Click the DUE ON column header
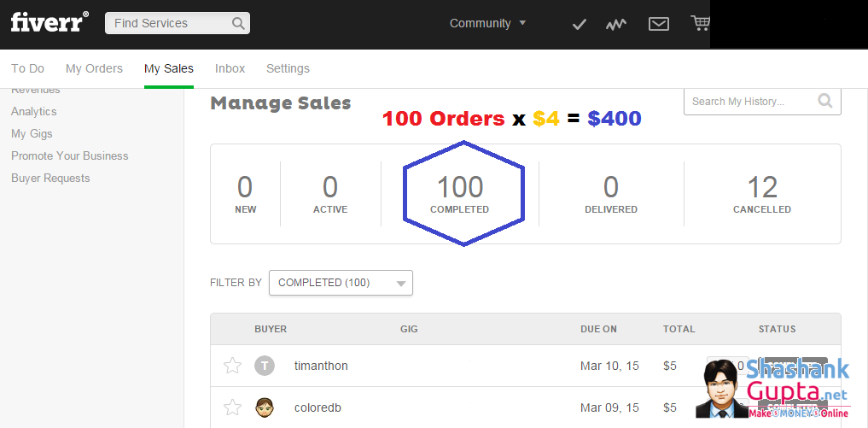Viewport: 868px width, 428px height. click(598, 329)
